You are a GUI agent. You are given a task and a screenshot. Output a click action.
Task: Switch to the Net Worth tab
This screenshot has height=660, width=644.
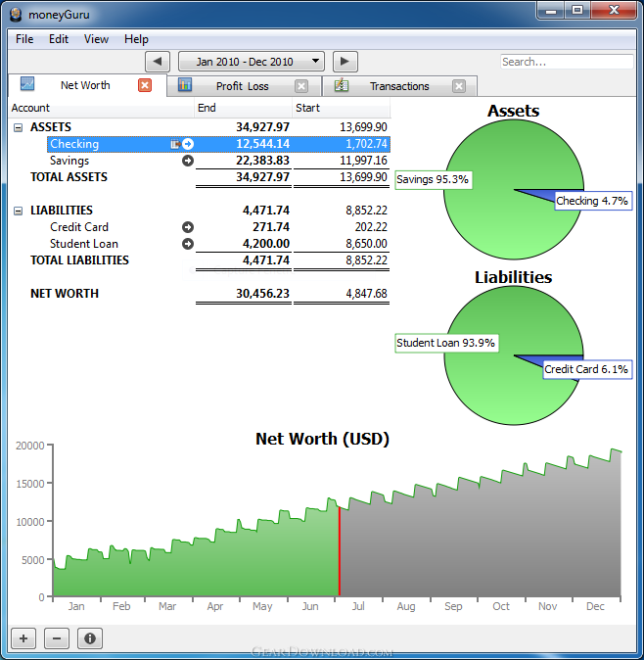click(x=85, y=85)
